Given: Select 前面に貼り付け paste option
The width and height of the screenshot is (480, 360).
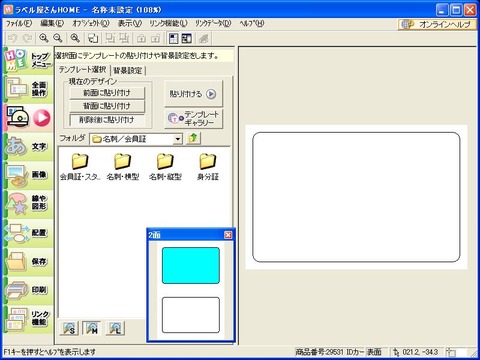Looking at the screenshot, I should 107,93.
